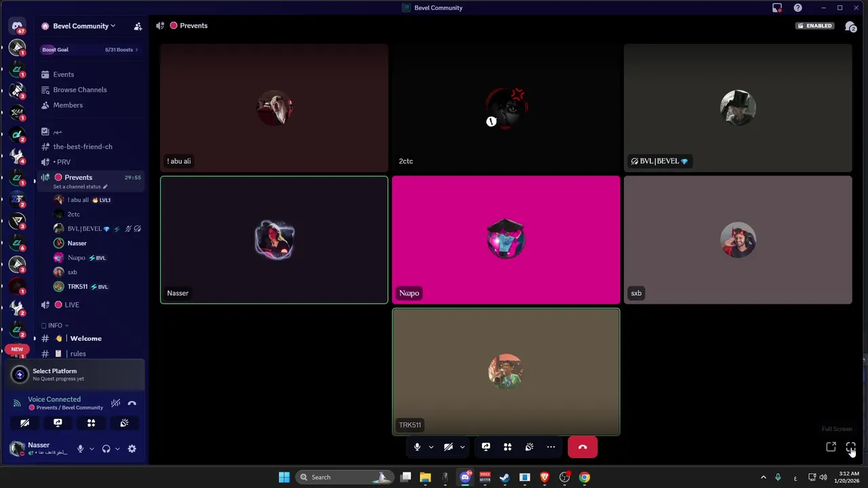This screenshot has width=868, height=488.
Task: Collapse the INFO category
Action: [55, 325]
